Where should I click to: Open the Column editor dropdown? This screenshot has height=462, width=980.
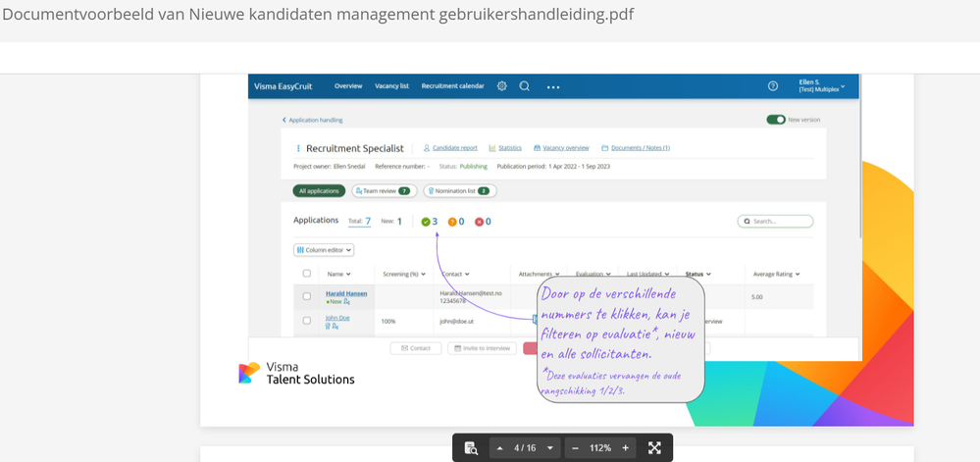pos(324,250)
